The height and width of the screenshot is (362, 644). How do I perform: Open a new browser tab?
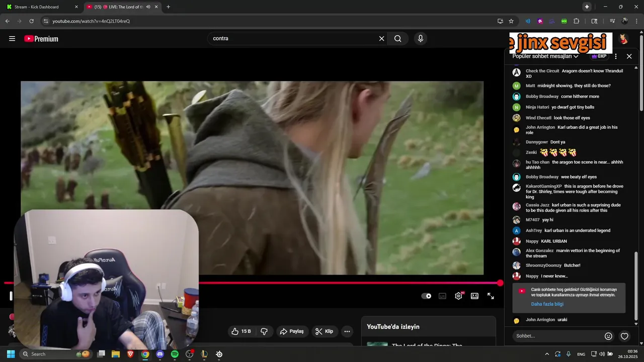168,7
